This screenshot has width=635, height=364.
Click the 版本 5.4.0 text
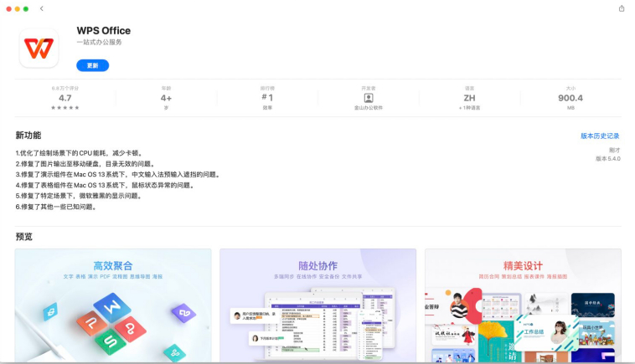point(608,158)
